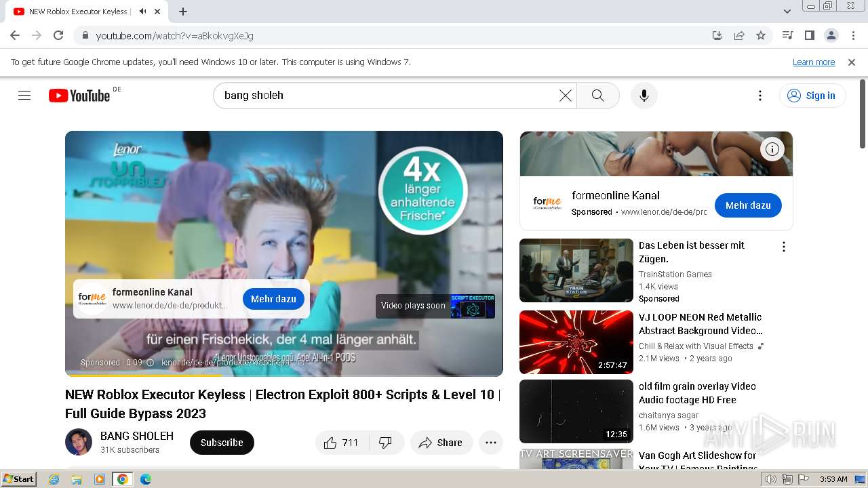
Task: Open Chrome taskbar button
Action: tap(122, 479)
